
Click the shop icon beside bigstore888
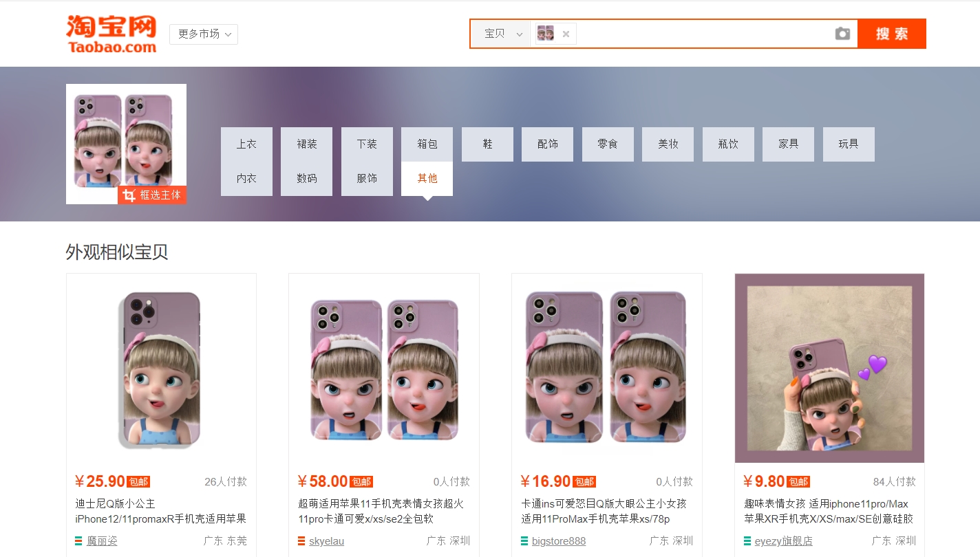click(x=524, y=541)
